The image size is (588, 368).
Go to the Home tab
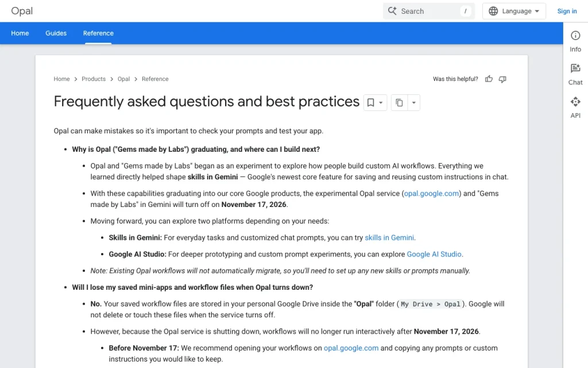(x=20, y=33)
